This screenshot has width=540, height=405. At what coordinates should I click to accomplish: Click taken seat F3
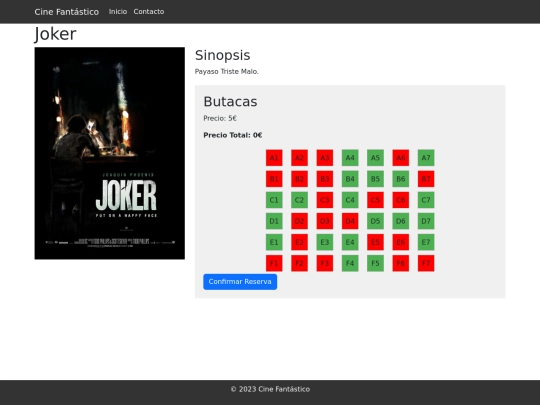click(325, 263)
